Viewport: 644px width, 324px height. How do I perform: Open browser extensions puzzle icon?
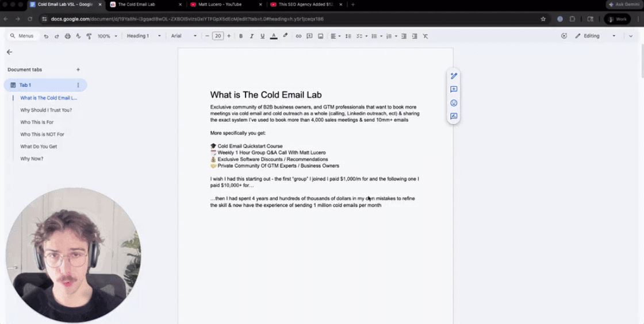tap(572, 19)
